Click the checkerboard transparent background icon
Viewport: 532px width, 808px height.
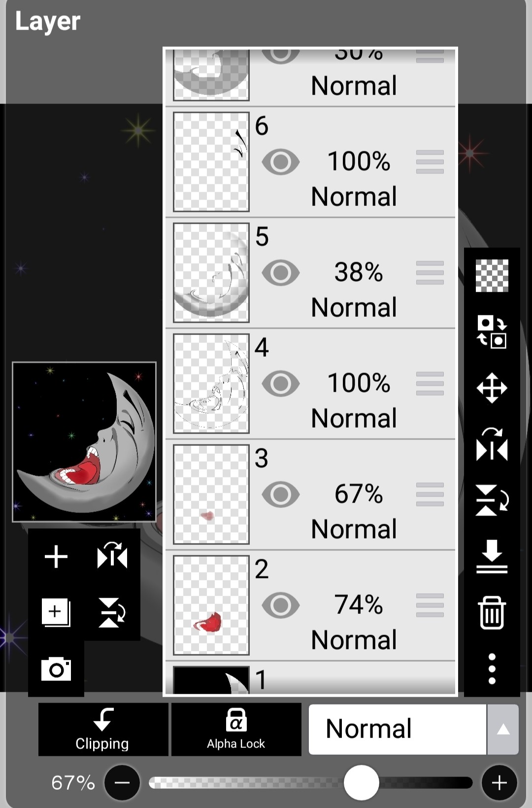click(x=492, y=275)
